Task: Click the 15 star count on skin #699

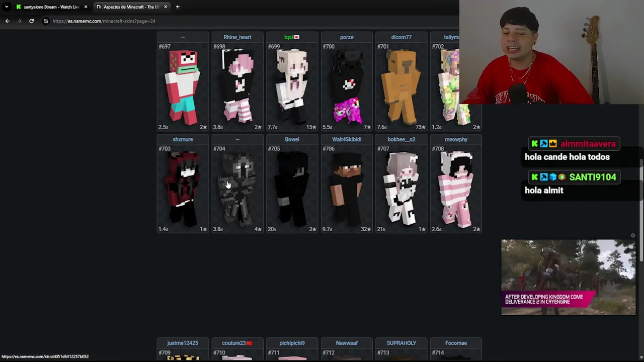Action: coord(311,127)
